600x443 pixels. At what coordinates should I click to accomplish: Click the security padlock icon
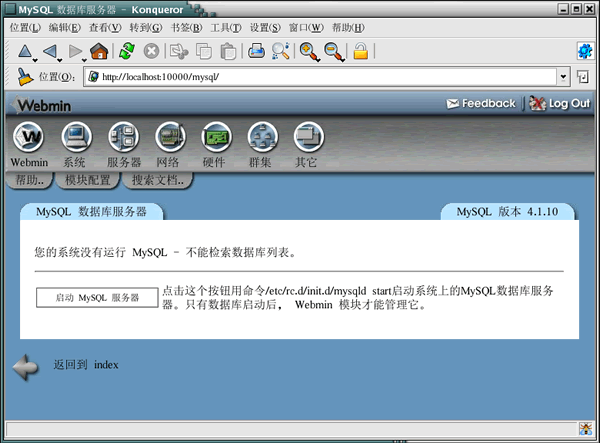pyautogui.click(x=360, y=51)
